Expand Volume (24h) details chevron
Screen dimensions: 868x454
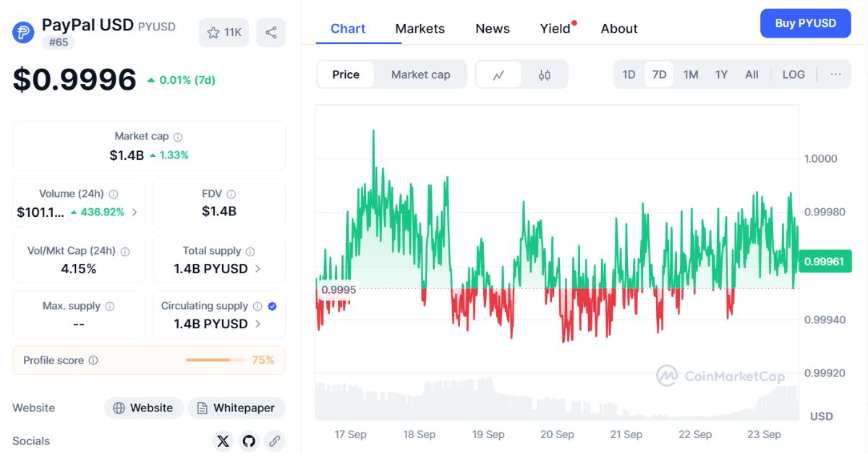point(135,213)
